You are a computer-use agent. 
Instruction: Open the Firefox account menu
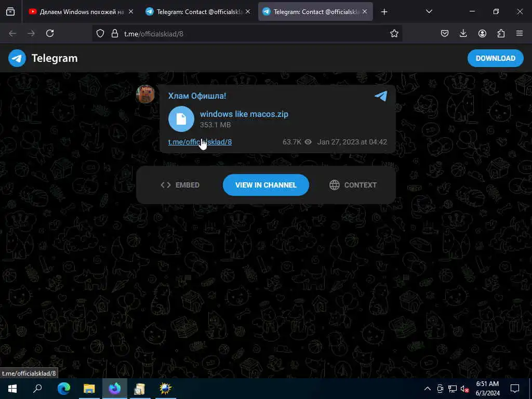(x=482, y=33)
